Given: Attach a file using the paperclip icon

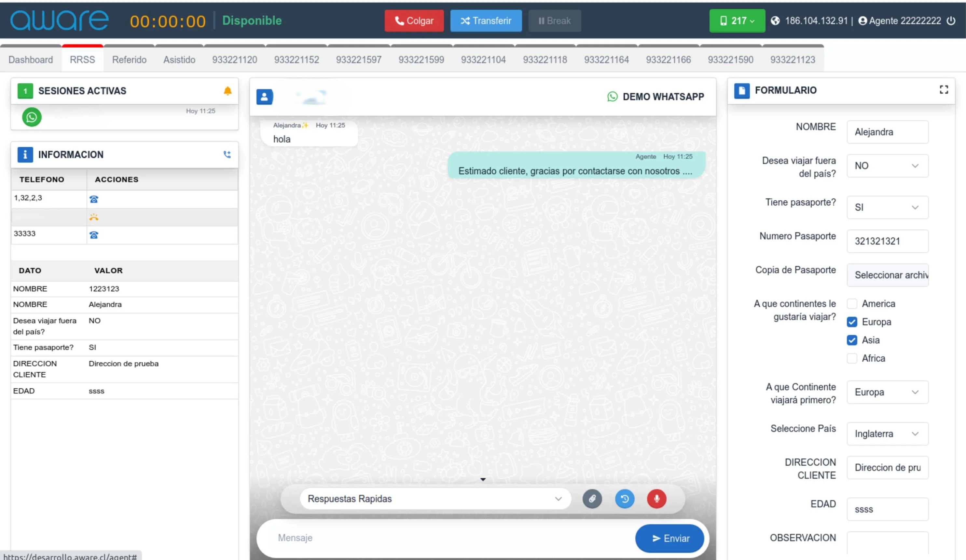Looking at the screenshot, I should pyautogui.click(x=592, y=499).
